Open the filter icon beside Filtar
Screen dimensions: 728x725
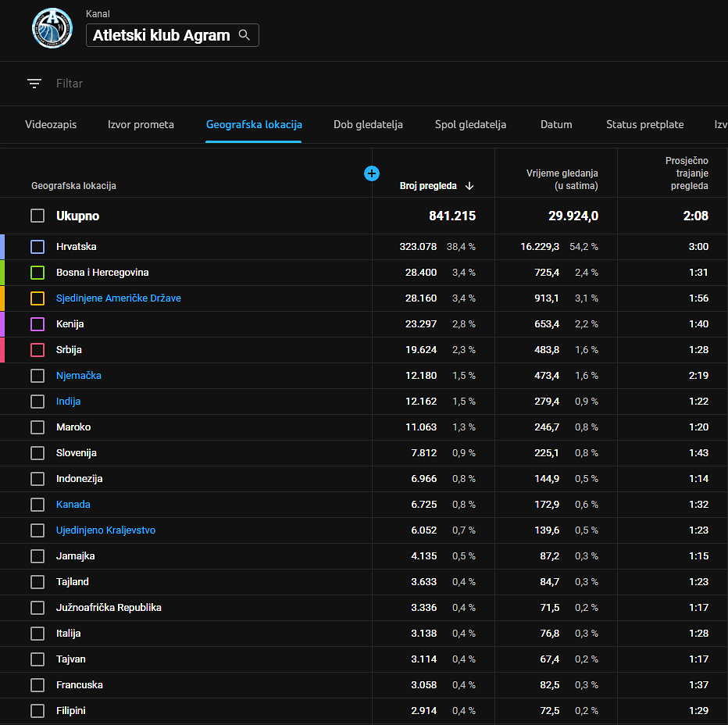[x=34, y=84]
